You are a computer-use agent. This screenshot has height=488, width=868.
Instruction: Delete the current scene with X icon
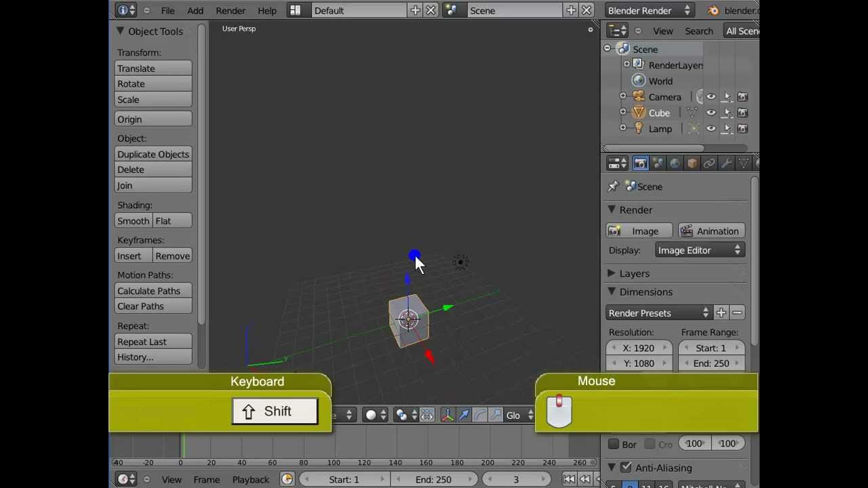pyautogui.click(x=587, y=10)
